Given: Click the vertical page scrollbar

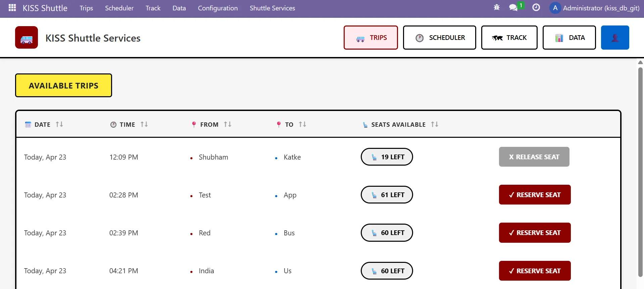Looking at the screenshot, I should [x=640, y=172].
